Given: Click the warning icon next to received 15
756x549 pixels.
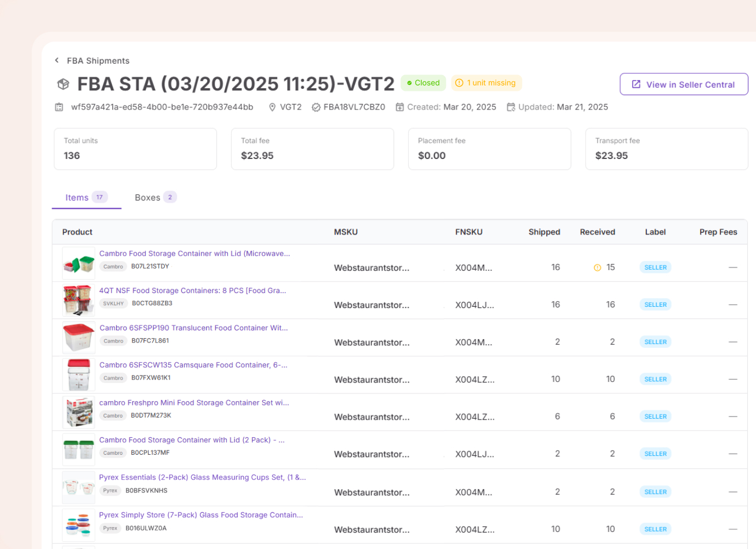Looking at the screenshot, I should click(x=597, y=267).
